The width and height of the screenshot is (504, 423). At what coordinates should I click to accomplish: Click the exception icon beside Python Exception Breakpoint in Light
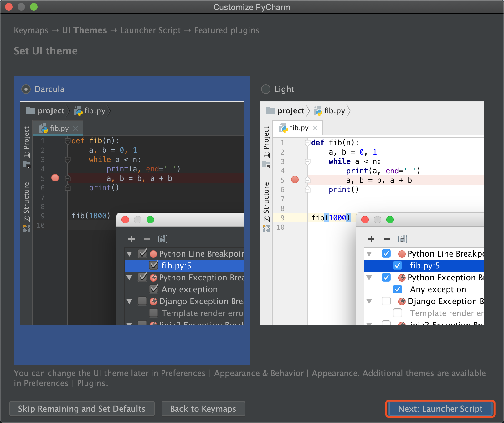(402, 278)
